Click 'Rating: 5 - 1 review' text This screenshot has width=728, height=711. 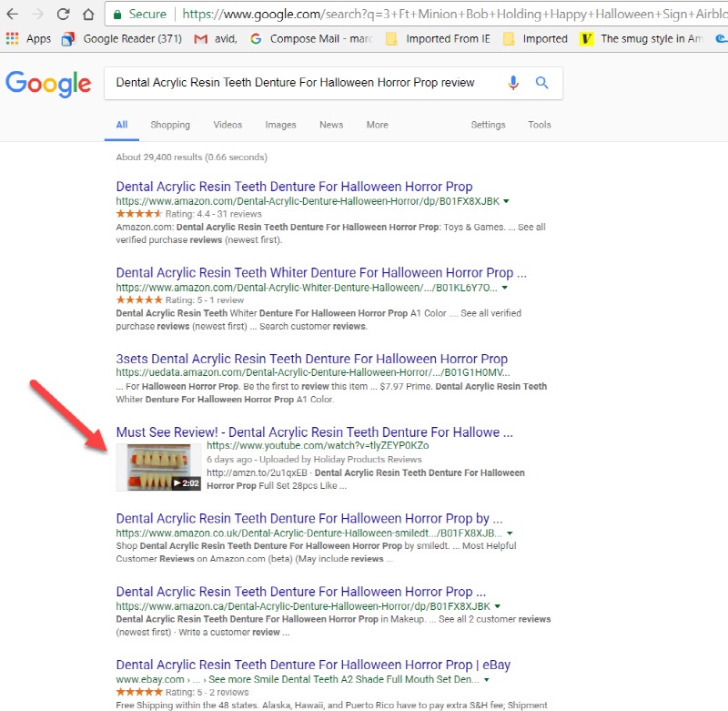point(204,300)
